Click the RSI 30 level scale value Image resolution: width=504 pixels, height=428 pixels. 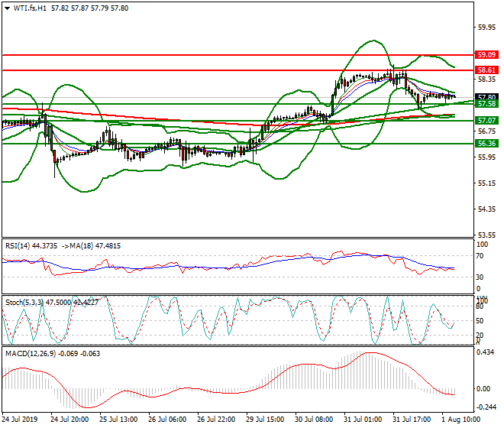click(480, 277)
